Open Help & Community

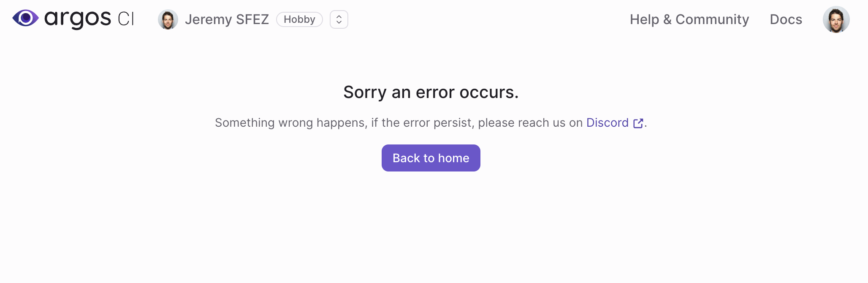tap(689, 19)
